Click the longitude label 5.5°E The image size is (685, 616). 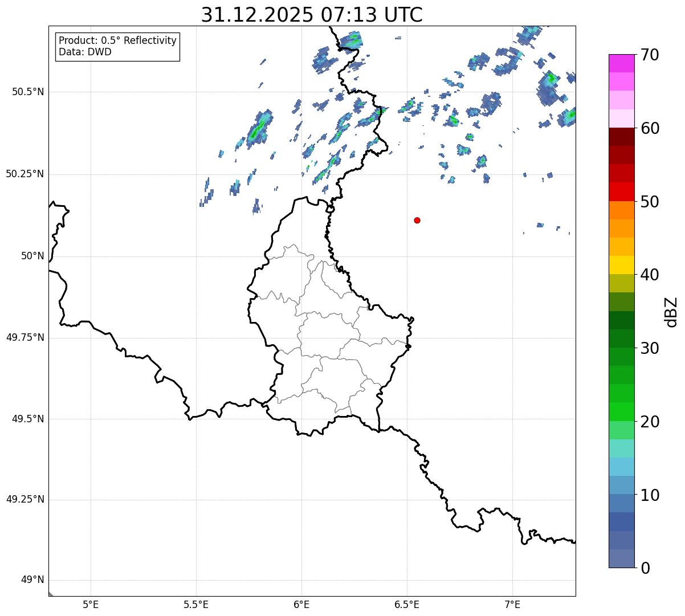[x=196, y=605]
